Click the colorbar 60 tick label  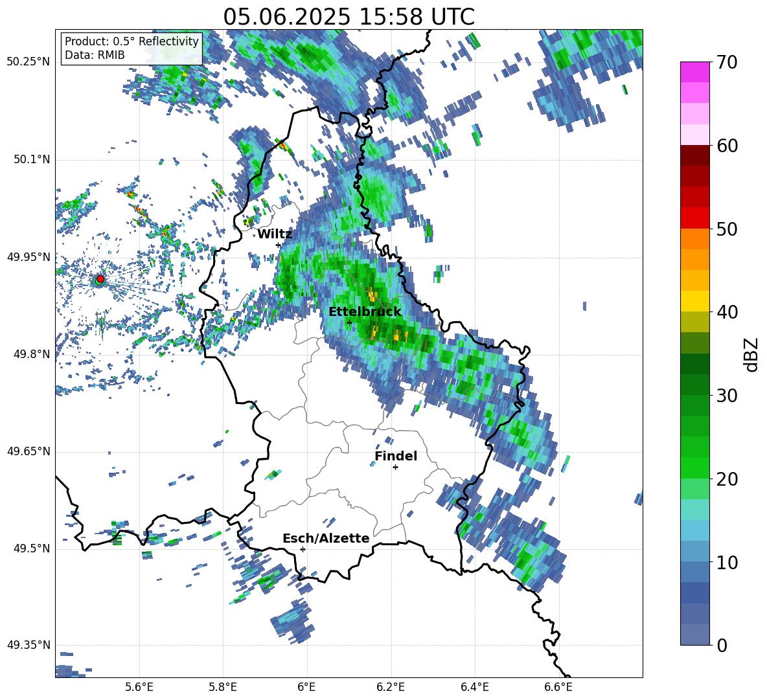coord(727,146)
